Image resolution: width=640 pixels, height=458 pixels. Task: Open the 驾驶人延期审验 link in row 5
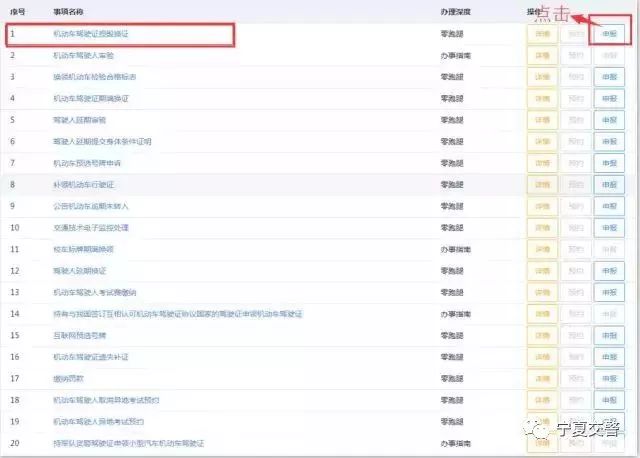tap(80, 120)
